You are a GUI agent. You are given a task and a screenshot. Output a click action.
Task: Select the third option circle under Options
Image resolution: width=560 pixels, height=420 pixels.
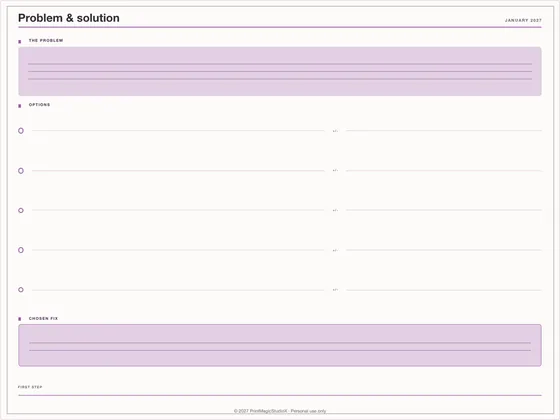tap(21, 210)
